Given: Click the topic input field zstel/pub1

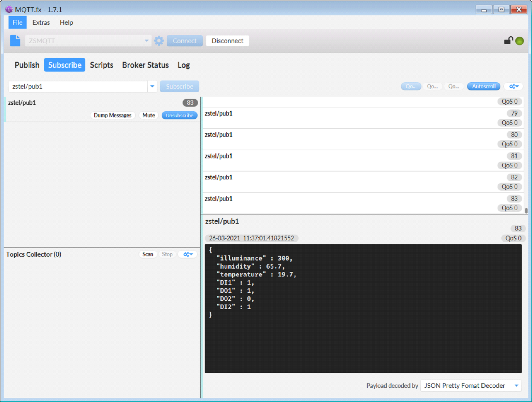Looking at the screenshot, I should click(x=78, y=87).
